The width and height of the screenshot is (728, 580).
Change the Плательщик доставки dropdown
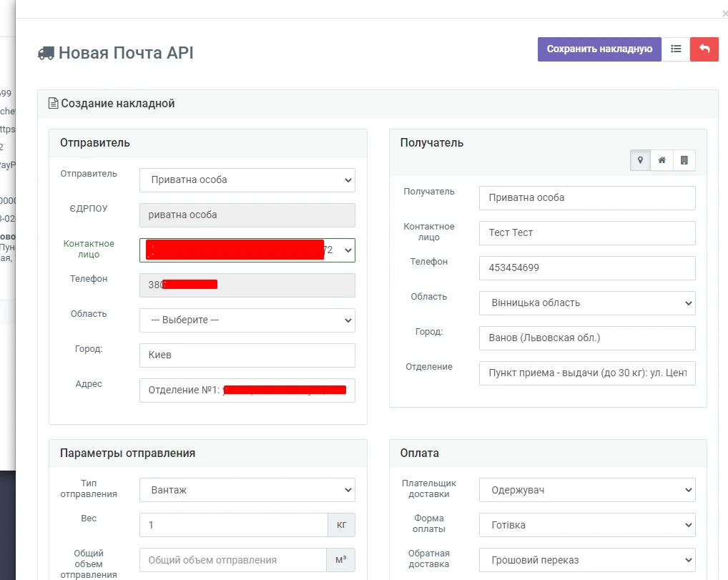pyautogui.click(x=586, y=490)
